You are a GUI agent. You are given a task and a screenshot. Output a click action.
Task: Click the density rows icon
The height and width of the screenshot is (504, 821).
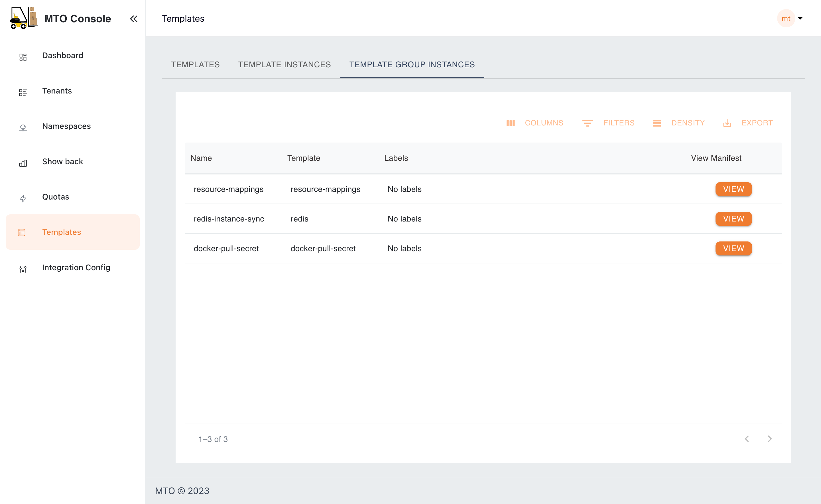tap(657, 123)
